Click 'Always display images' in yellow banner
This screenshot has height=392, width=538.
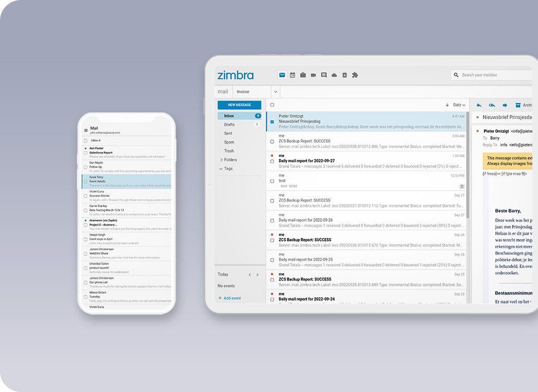[509, 164]
